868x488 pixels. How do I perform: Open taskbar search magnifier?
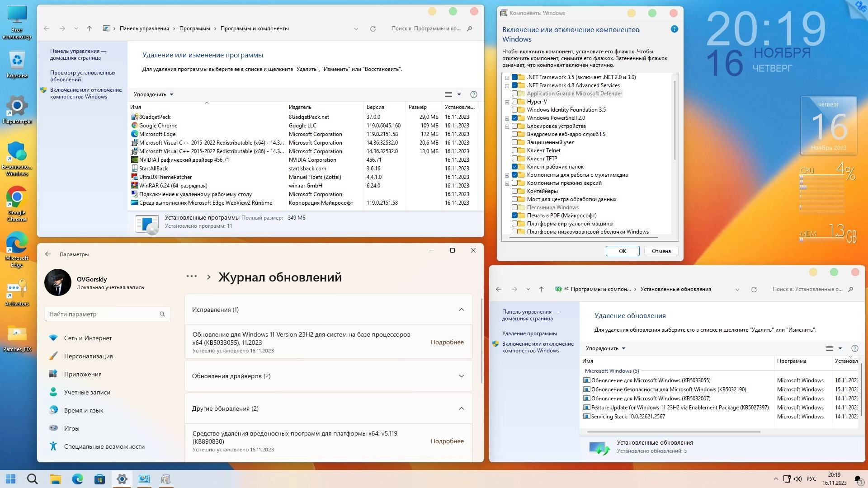click(x=32, y=479)
